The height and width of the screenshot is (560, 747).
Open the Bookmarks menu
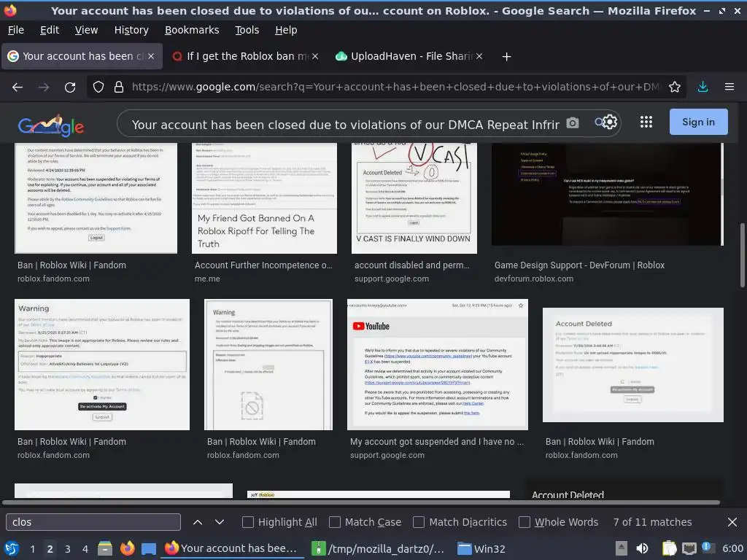pos(192,30)
